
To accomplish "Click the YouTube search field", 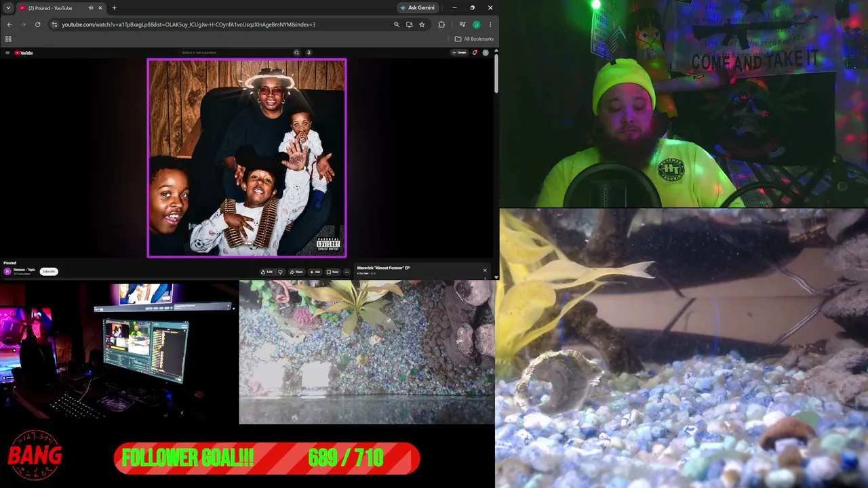I will [x=236, y=52].
